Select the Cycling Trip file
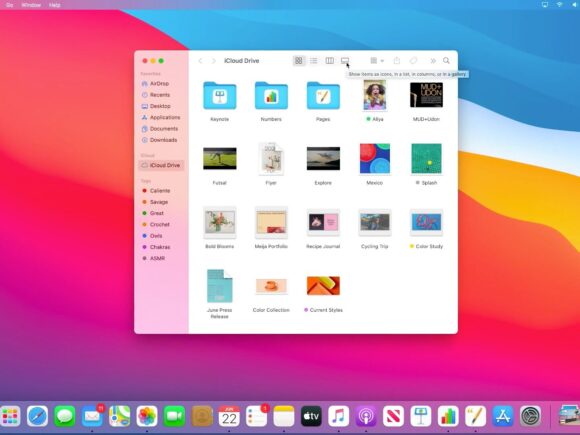The height and width of the screenshot is (435, 580). [375, 222]
